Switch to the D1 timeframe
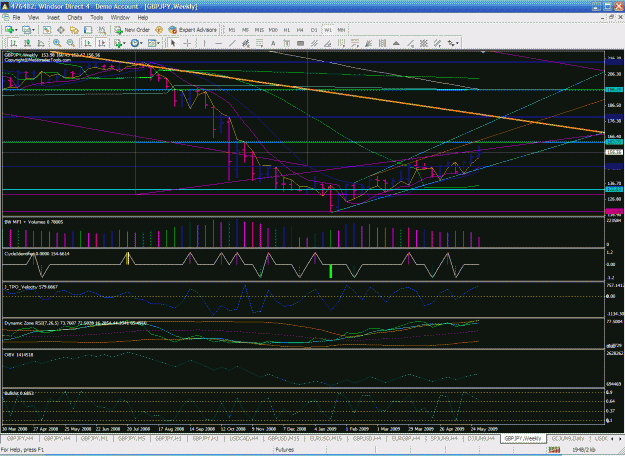The height and width of the screenshot is (456, 625). [314, 30]
